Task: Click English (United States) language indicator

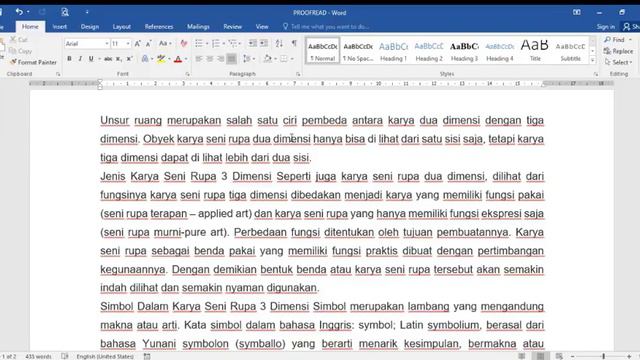Action: (x=105, y=356)
